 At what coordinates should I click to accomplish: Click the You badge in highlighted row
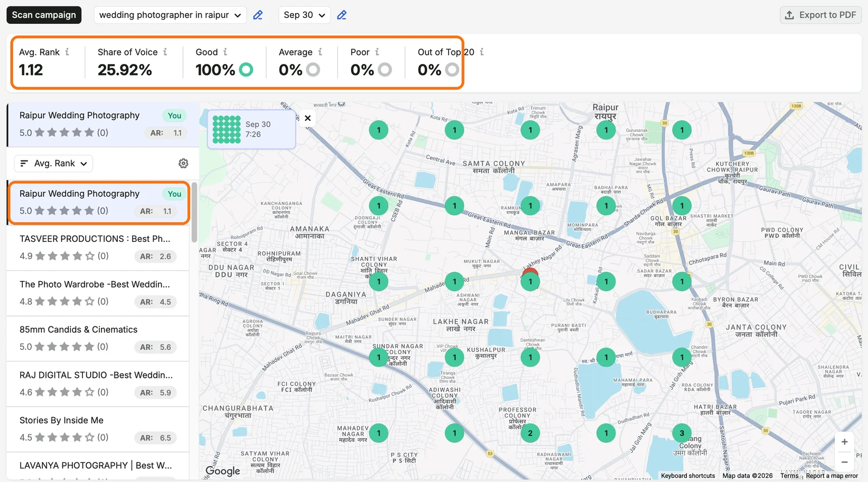175,194
